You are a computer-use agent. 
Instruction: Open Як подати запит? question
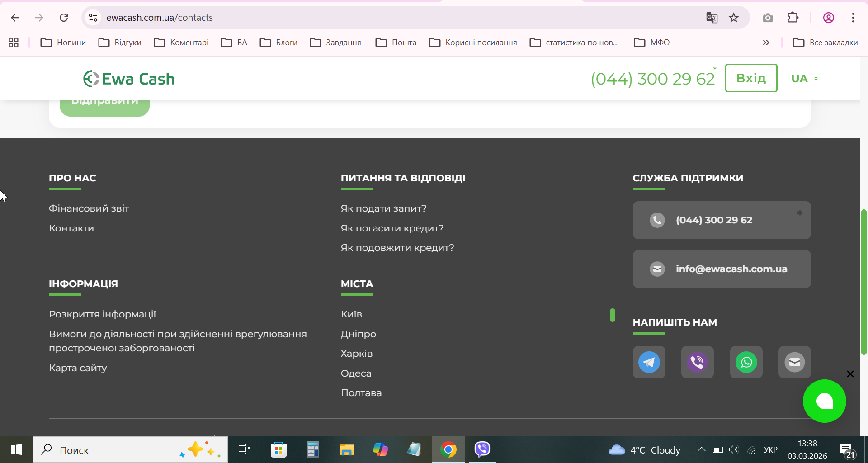click(x=383, y=208)
